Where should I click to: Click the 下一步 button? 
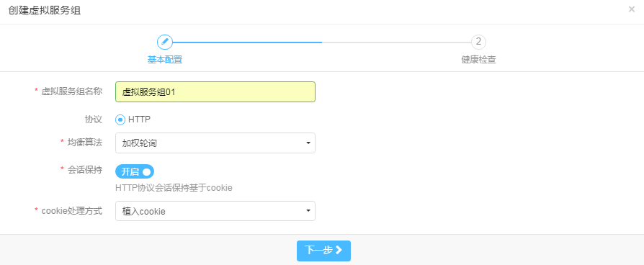(323, 251)
